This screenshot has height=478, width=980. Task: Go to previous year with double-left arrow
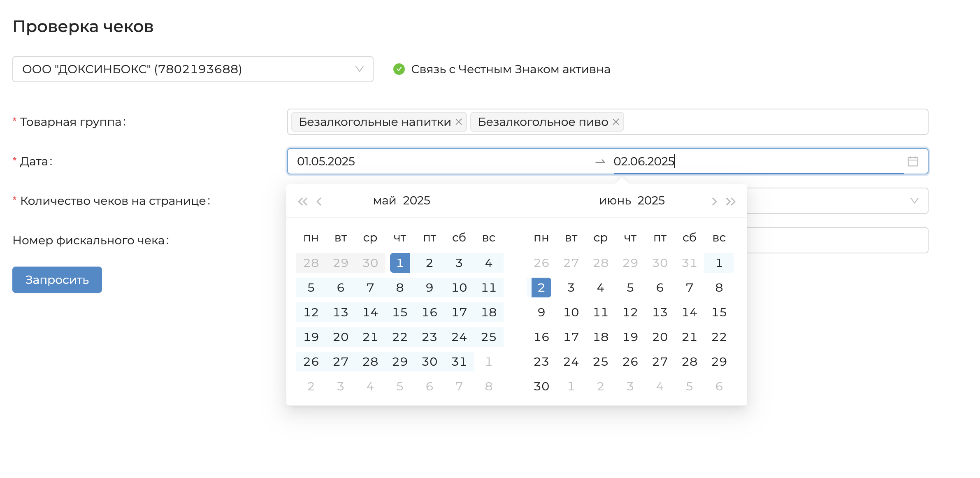click(x=302, y=202)
